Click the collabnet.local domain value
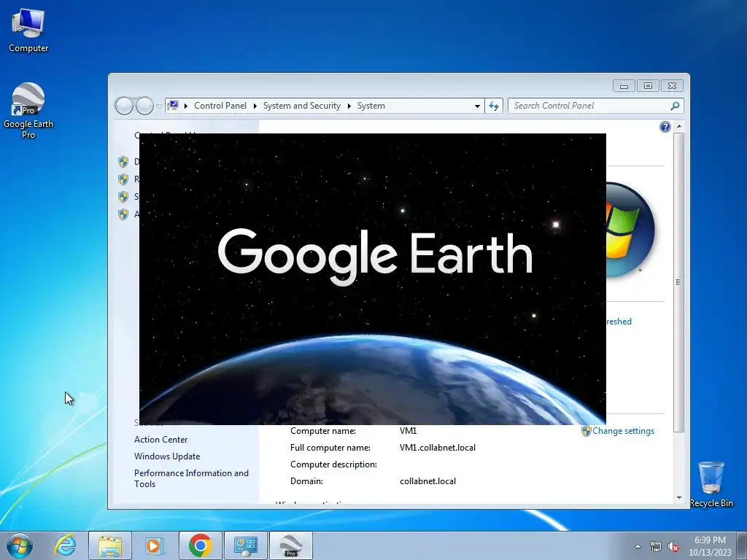 click(x=427, y=481)
